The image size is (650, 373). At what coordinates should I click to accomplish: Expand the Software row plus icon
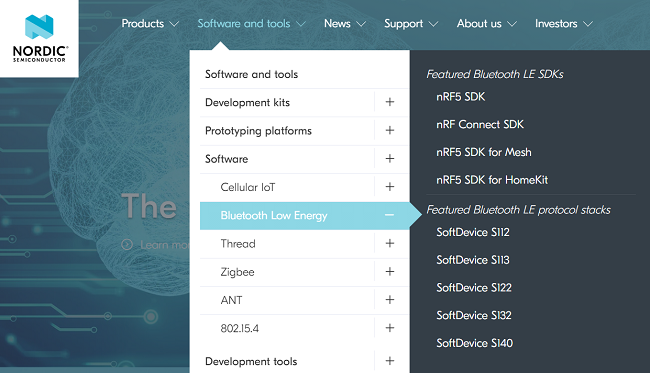390,158
